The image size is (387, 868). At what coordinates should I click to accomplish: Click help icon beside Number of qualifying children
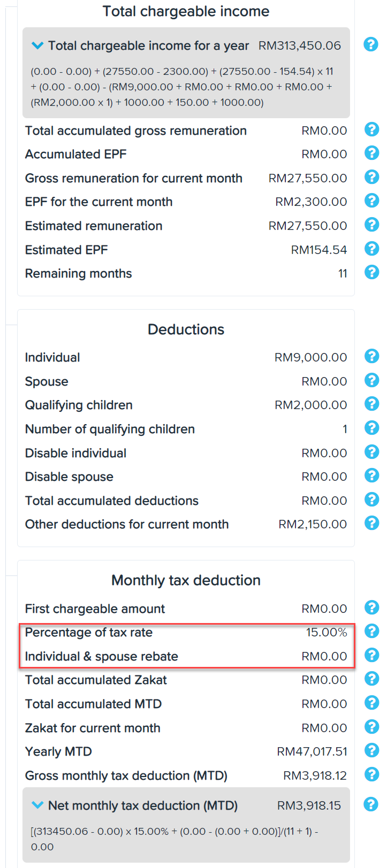click(x=371, y=428)
